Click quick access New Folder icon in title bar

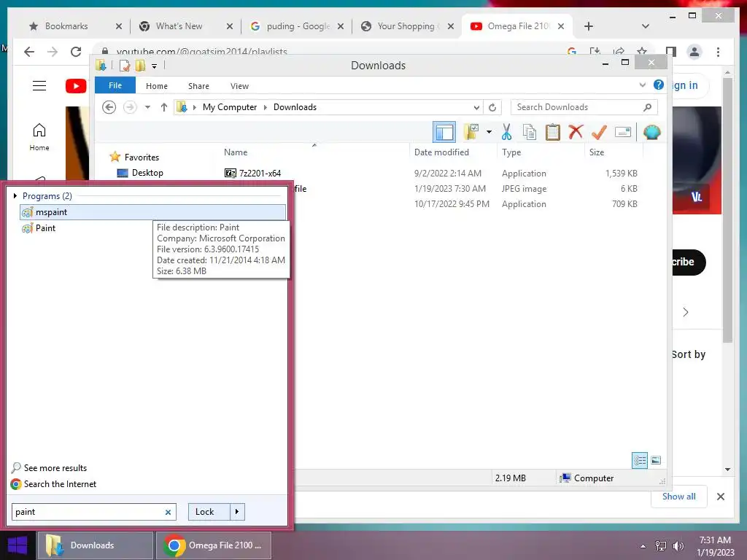(x=140, y=65)
